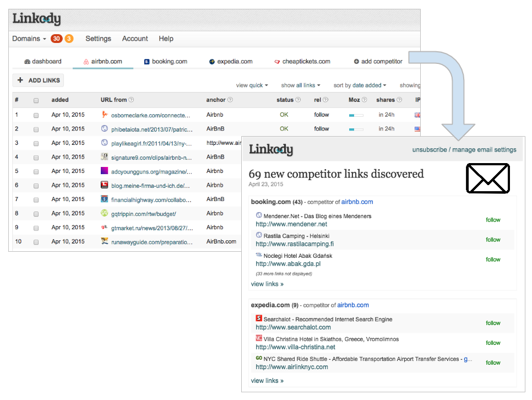Open the Settings menu
The image size is (532, 400).
pos(98,39)
